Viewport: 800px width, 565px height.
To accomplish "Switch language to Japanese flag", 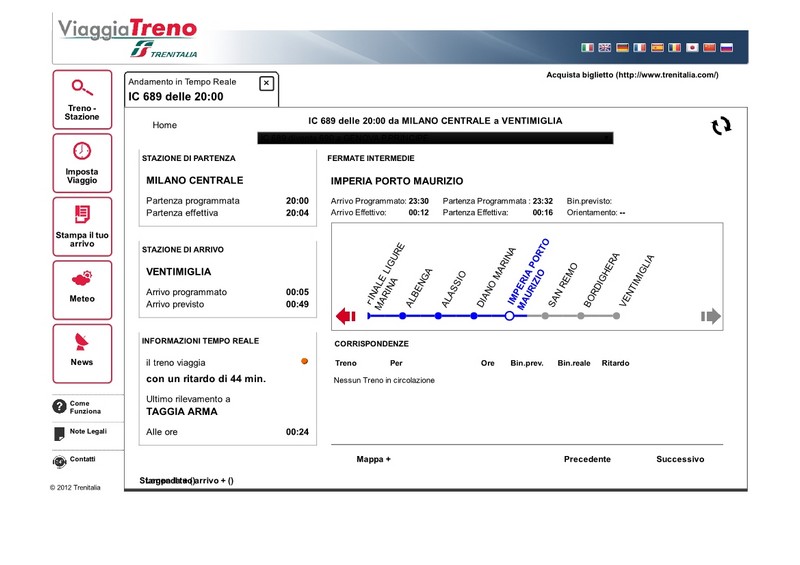I will click(x=692, y=47).
